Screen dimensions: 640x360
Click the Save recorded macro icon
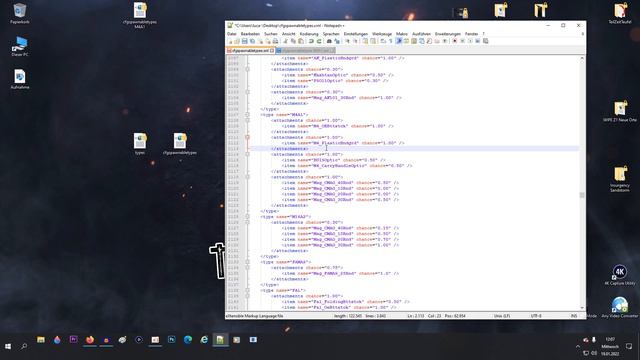point(486,41)
